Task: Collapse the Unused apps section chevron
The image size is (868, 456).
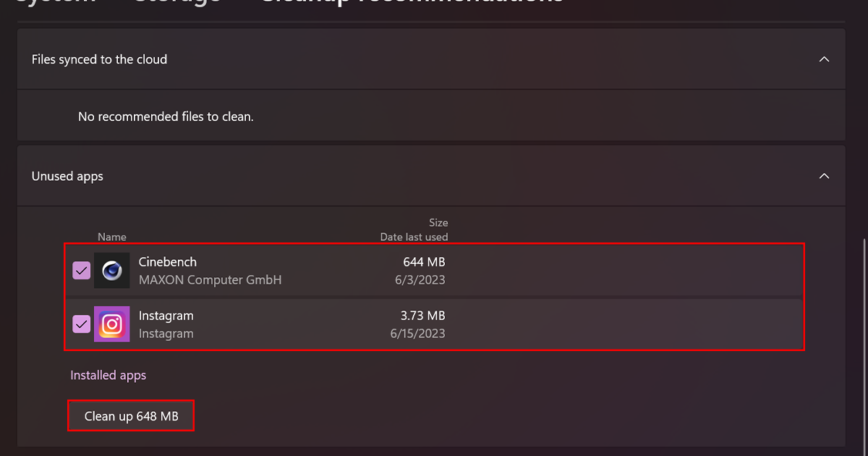Action: [x=824, y=176]
